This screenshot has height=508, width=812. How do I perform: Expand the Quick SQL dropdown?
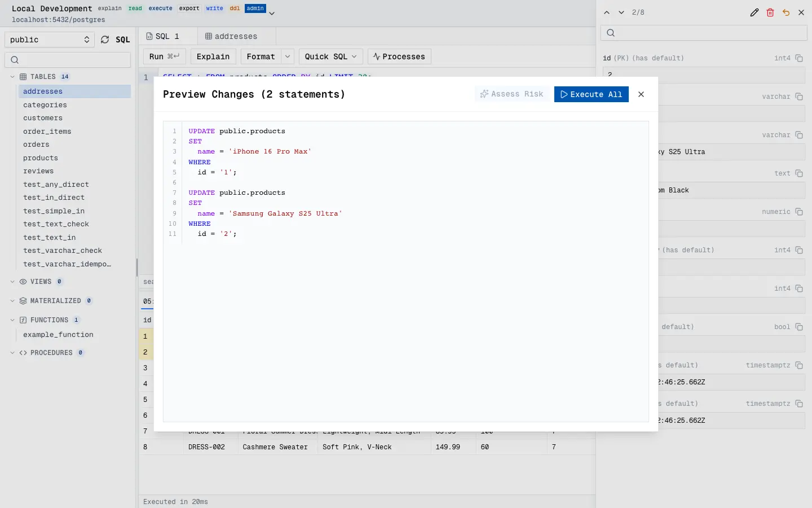330,56
